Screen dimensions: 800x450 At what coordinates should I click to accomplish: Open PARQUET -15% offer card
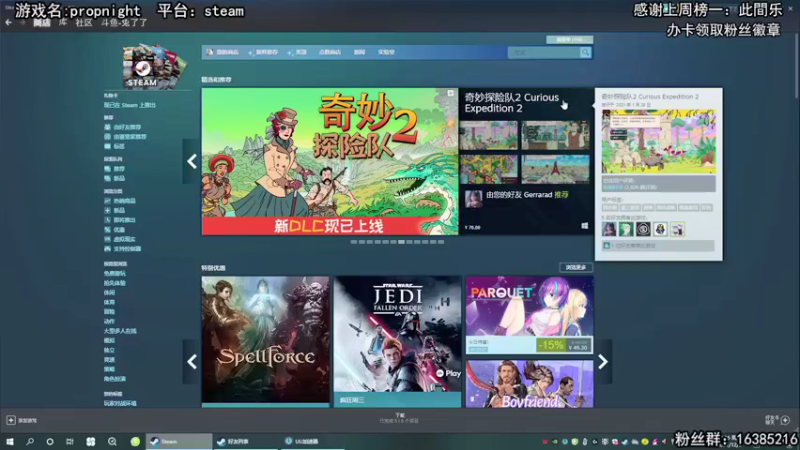click(x=529, y=315)
